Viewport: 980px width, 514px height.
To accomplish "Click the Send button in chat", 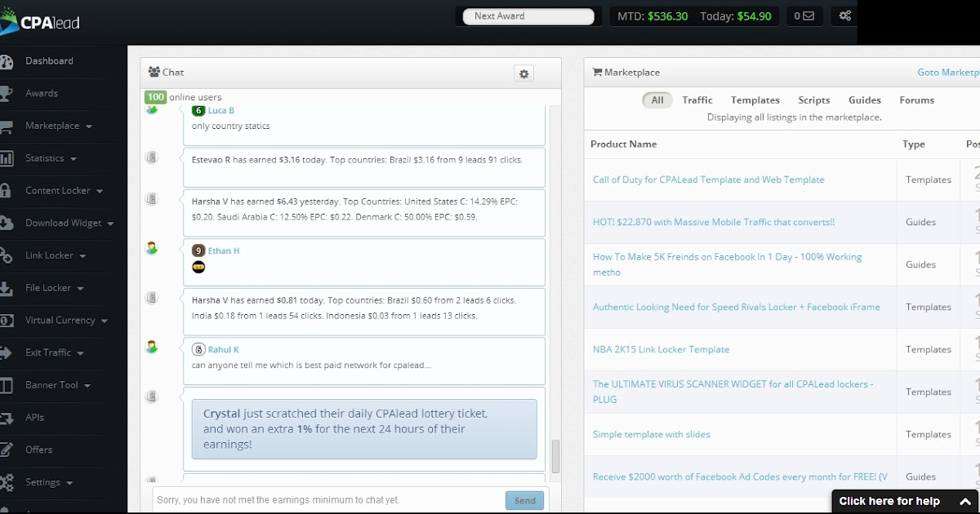I will (524, 499).
